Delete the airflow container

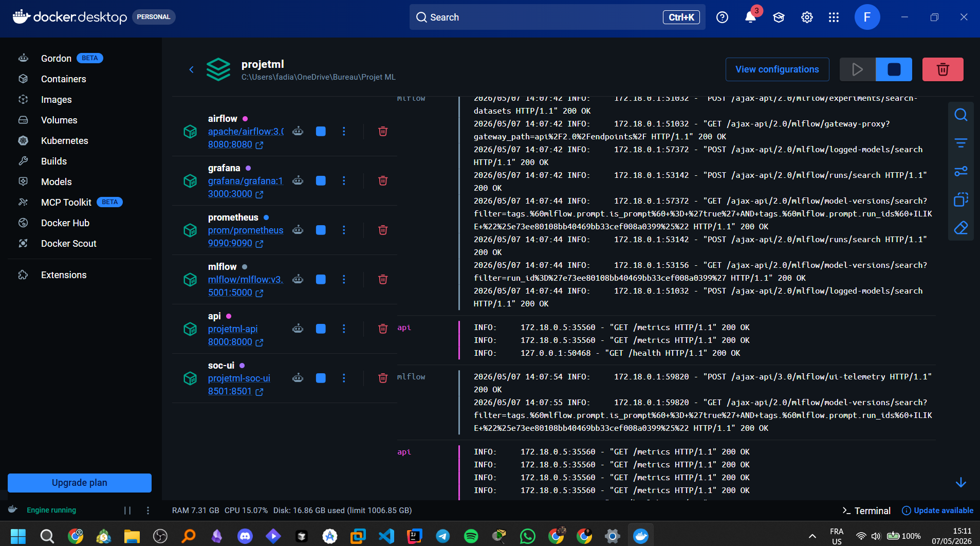click(383, 131)
